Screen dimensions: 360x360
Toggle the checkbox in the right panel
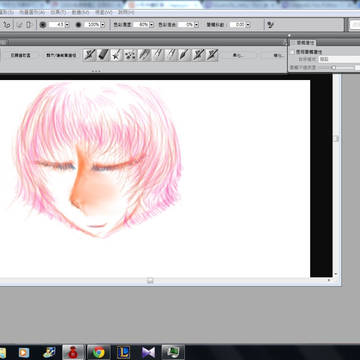click(x=292, y=52)
